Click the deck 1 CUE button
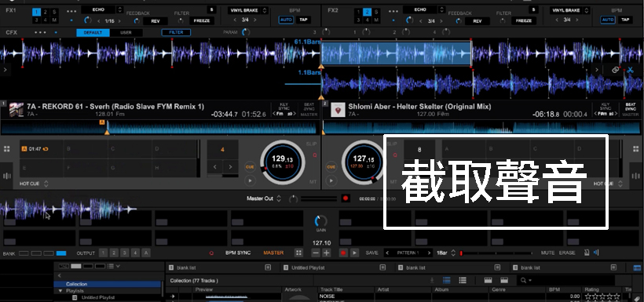This screenshot has height=302, width=644. 249,167
